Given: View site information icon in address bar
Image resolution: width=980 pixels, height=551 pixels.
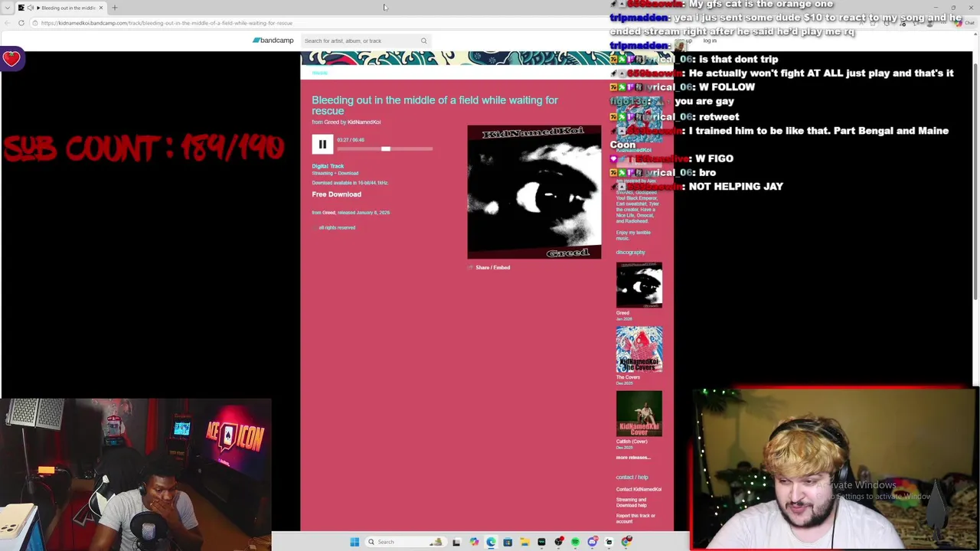Looking at the screenshot, I should [34, 23].
